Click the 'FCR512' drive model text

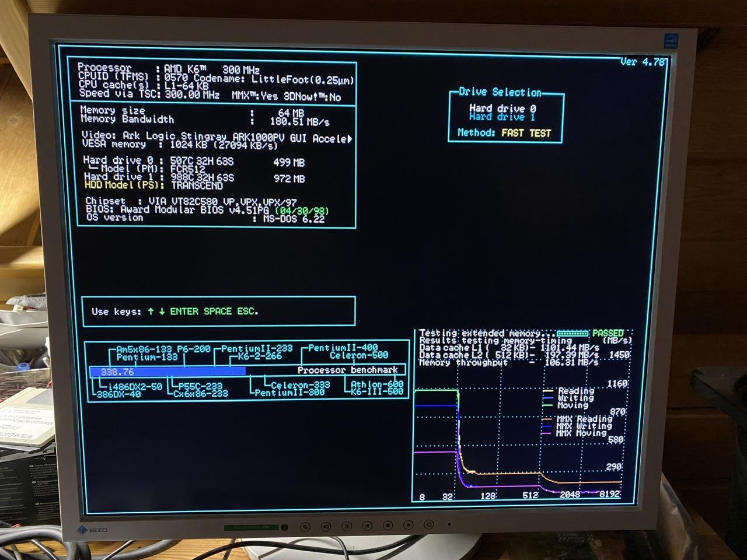pos(187,169)
